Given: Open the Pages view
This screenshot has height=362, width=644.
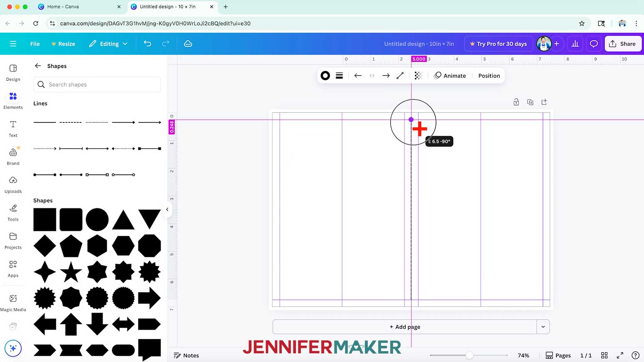Looking at the screenshot, I should (x=558, y=355).
